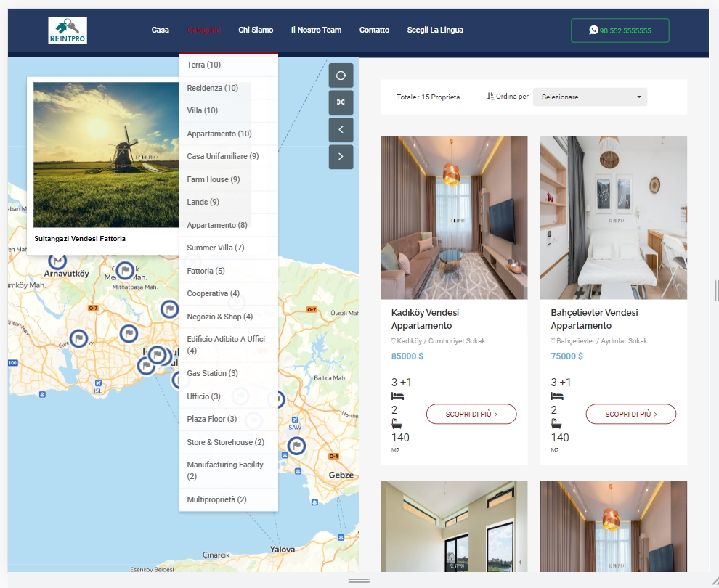
Task: Click the 75000 $ price
Action: [566, 356]
